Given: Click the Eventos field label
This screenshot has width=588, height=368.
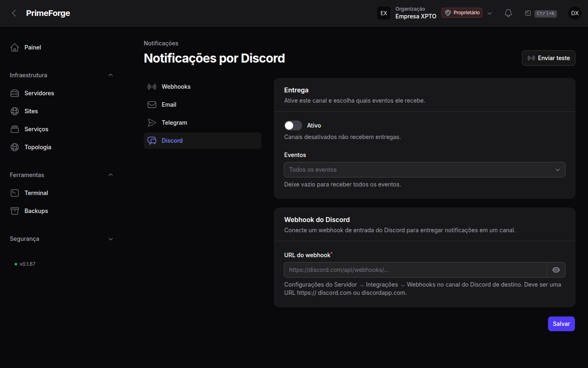Looking at the screenshot, I should pyautogui.click(x=295, y=155).
